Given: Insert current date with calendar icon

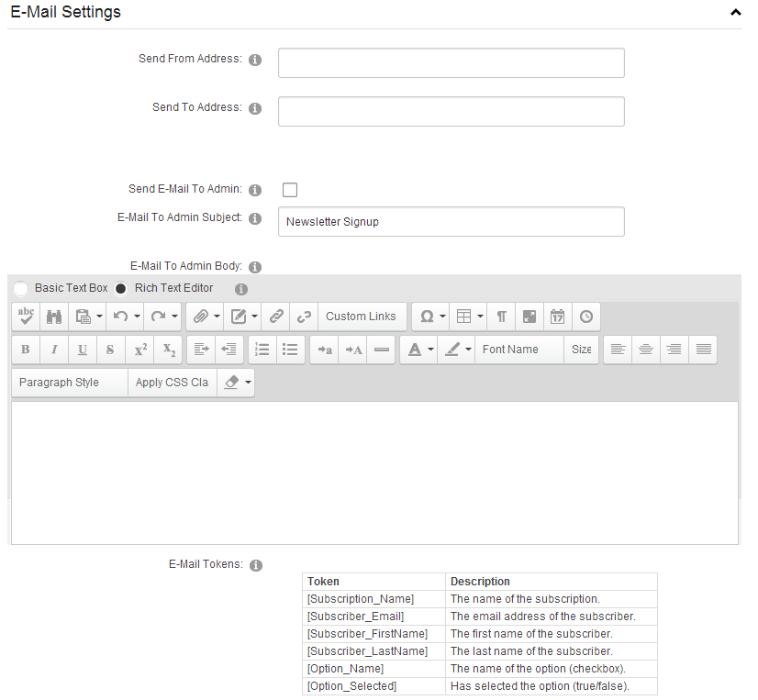Looking at the screenshot, I should click(557, 317).
